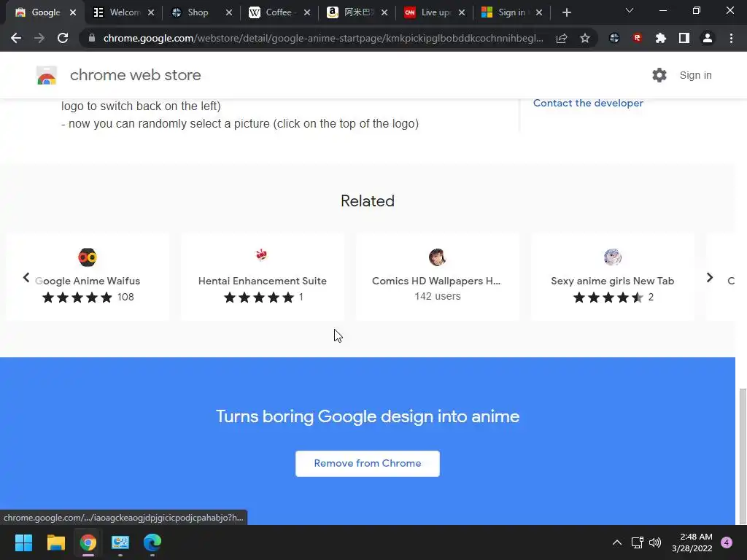Screen dimensions: 747x560
Task: Go back to the previous page
Action: coord(16,38)
